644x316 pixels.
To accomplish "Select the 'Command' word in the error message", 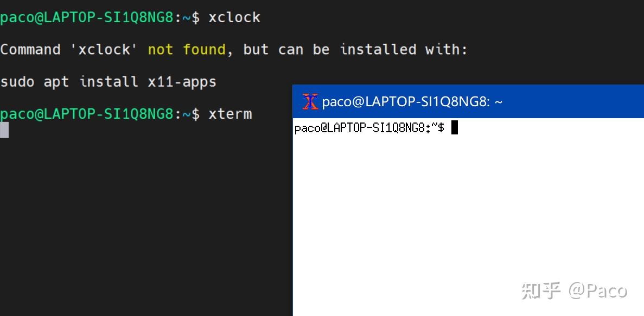I will 30,49.
